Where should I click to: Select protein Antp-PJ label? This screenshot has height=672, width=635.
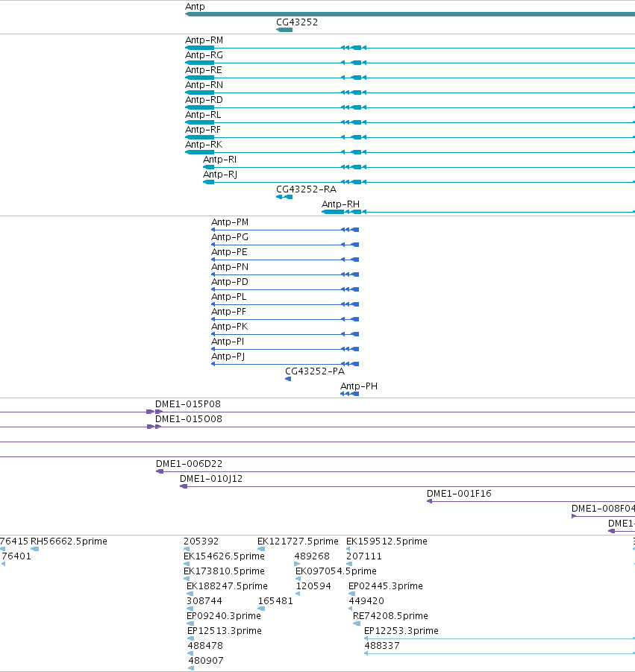[228, 357]
